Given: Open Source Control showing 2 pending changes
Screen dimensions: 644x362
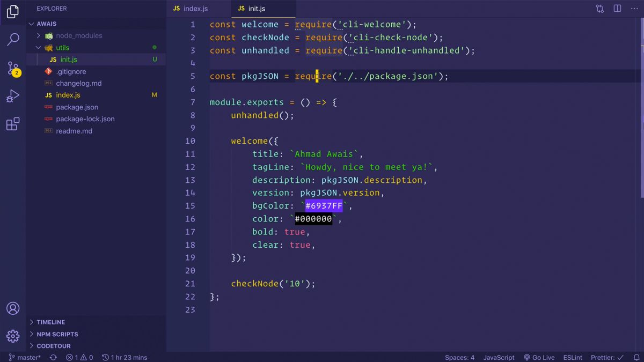Looking at the screenshot, I should pos(13,68).
